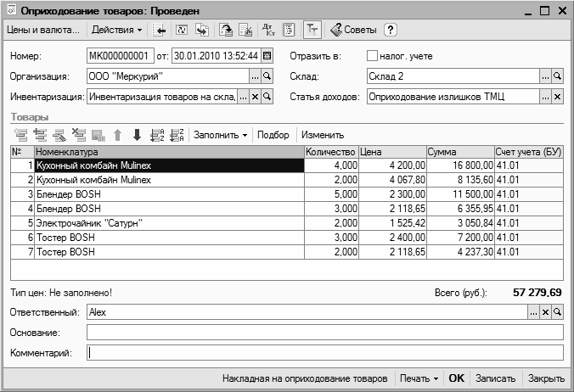Click ellipsis select button for Склад
574x392 pixels.
click(x=545, y=76)
